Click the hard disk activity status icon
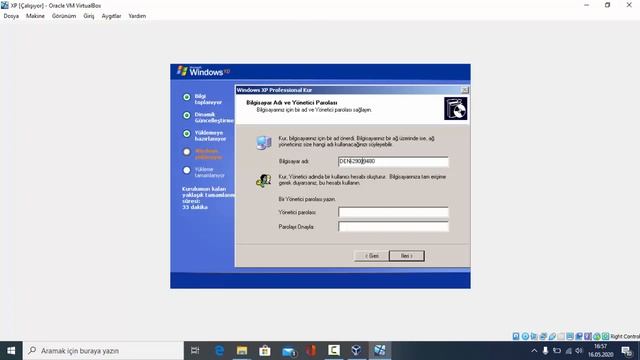Image resolution: width=640 pixels, height=360 pixels. tap(516, 336)
